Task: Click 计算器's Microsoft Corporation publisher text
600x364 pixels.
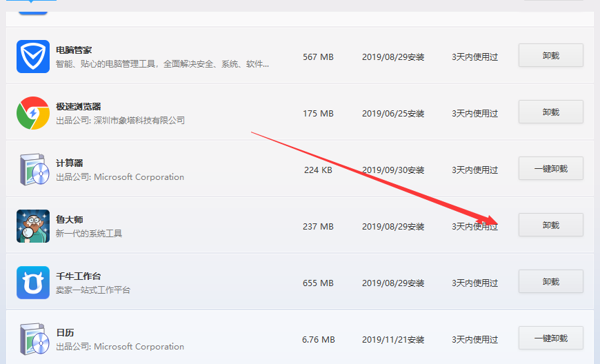Action: (139, 177)
